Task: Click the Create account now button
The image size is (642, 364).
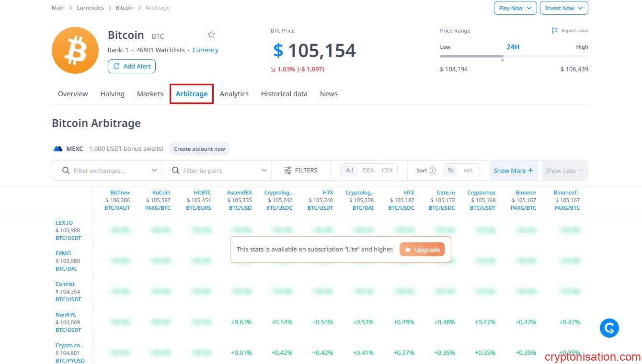Action: coord(199,149)
